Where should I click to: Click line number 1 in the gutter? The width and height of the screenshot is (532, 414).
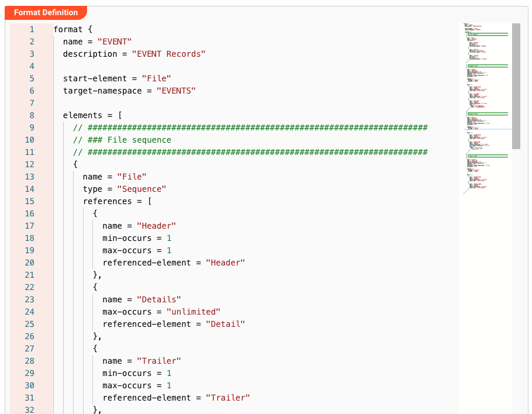[31, 29]
